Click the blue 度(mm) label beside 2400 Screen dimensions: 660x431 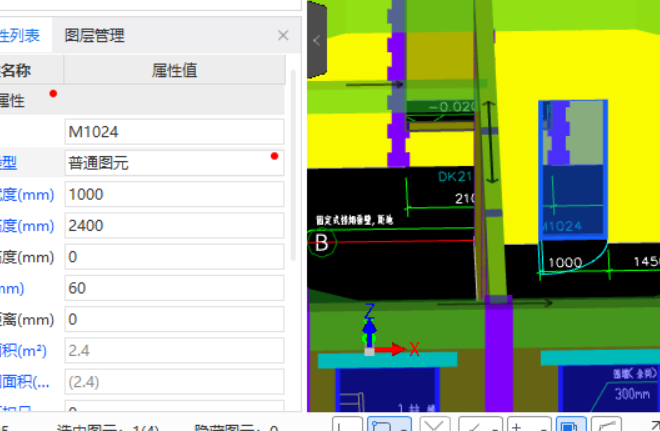pos(27,226)
